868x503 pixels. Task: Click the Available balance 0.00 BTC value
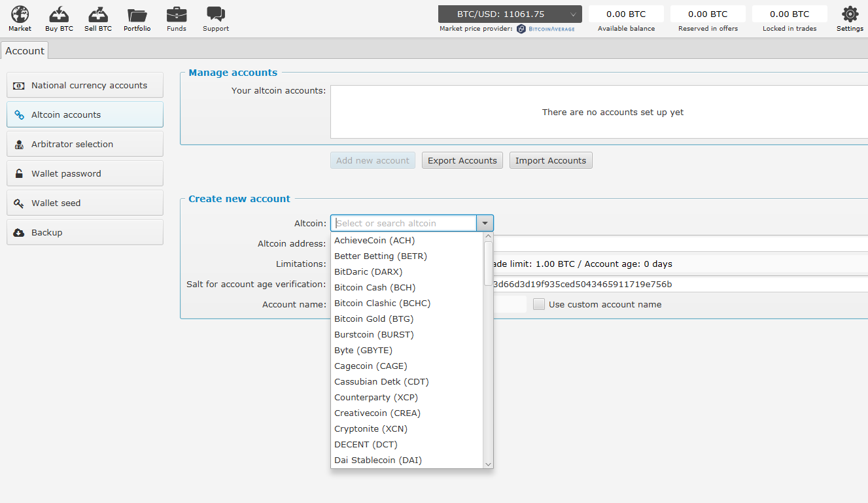tap(626, 14)
